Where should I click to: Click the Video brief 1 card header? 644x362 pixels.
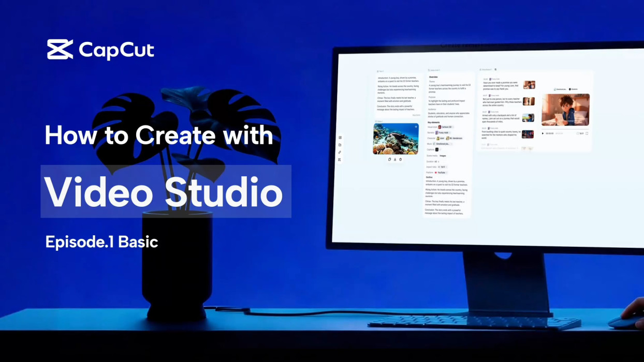[434, 70]
